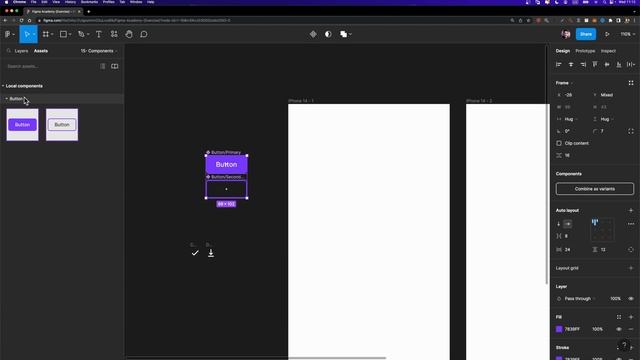
Task: Click the search icon in Assets panel
Action: tap(9, 51)
